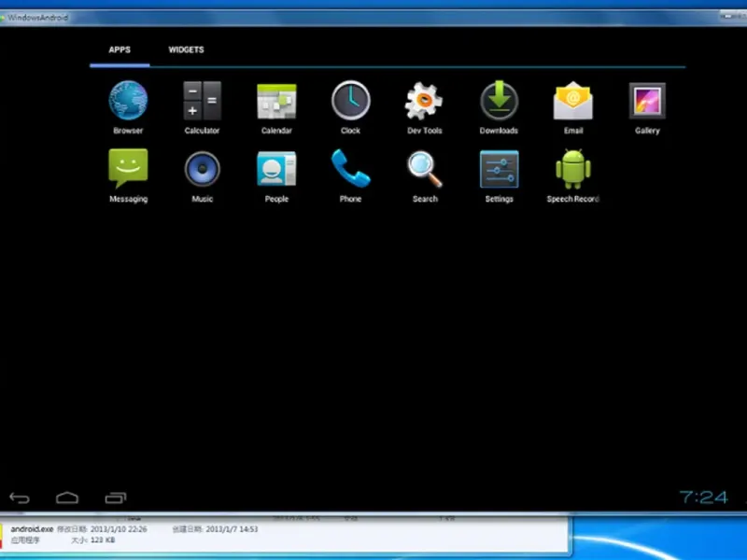Click the 2013/1/10 22:26 modified date

click(x=119, y=529)
